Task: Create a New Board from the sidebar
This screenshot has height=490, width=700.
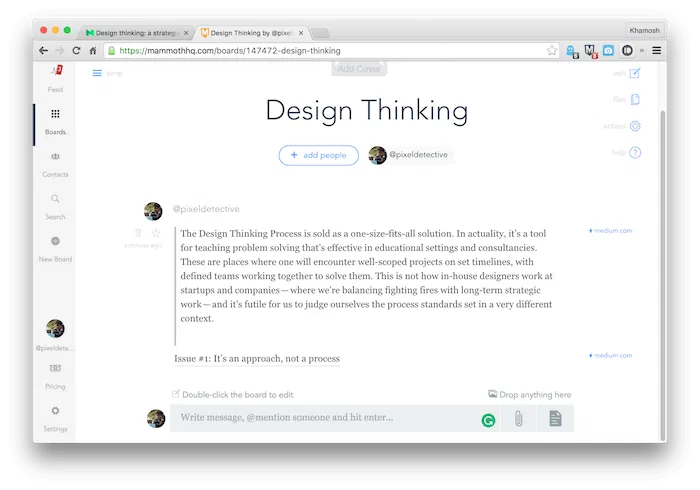Action: point(55,241)
